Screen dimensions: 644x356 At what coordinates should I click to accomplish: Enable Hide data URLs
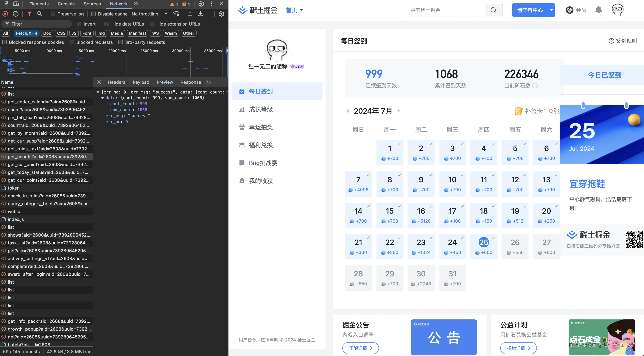pos(107,24)
